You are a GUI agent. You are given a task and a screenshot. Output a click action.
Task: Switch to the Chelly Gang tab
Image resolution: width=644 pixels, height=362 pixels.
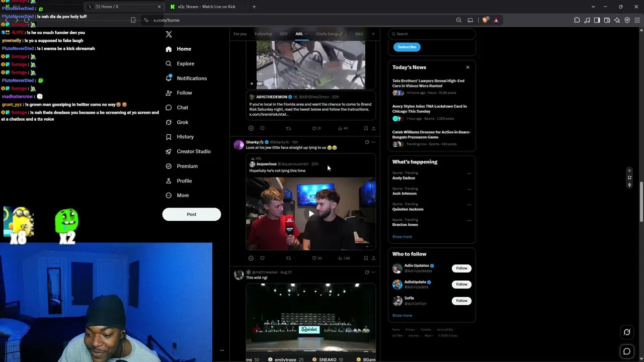click(331, 34)
